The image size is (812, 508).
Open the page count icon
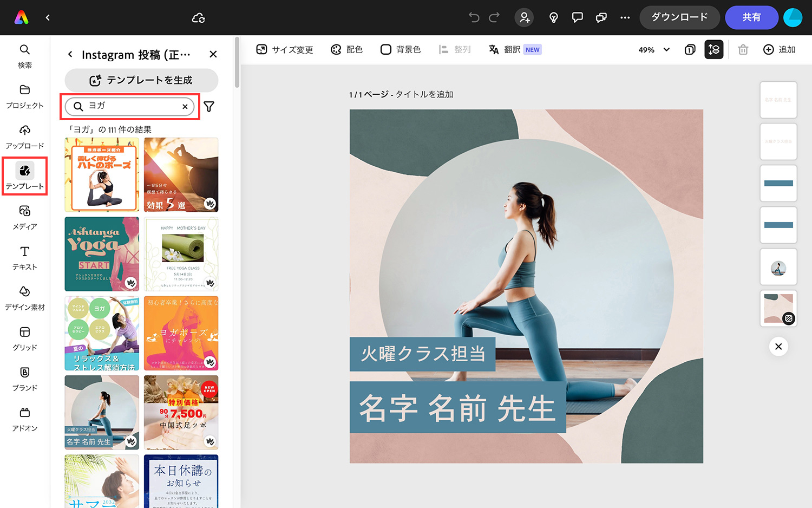690,49
